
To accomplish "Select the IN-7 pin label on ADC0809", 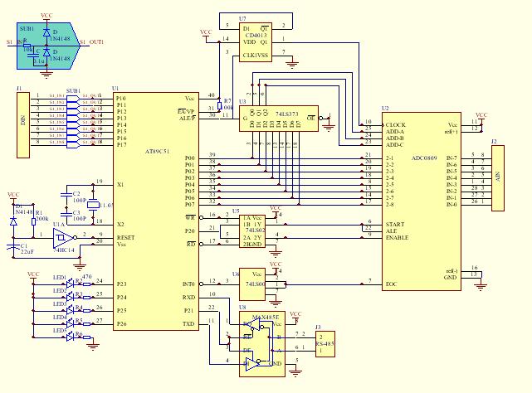I will click(451, 158).
